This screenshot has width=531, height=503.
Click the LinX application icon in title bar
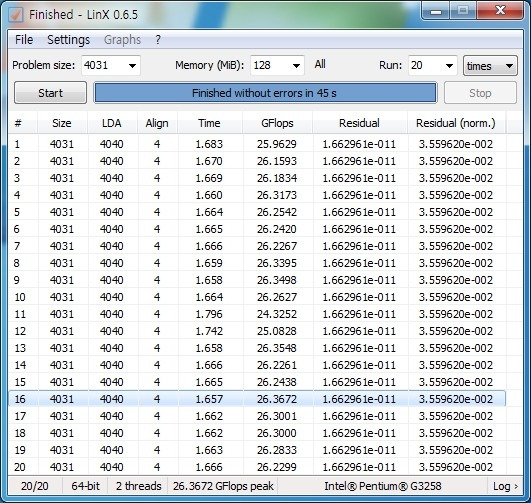click(x=16, y=15)
